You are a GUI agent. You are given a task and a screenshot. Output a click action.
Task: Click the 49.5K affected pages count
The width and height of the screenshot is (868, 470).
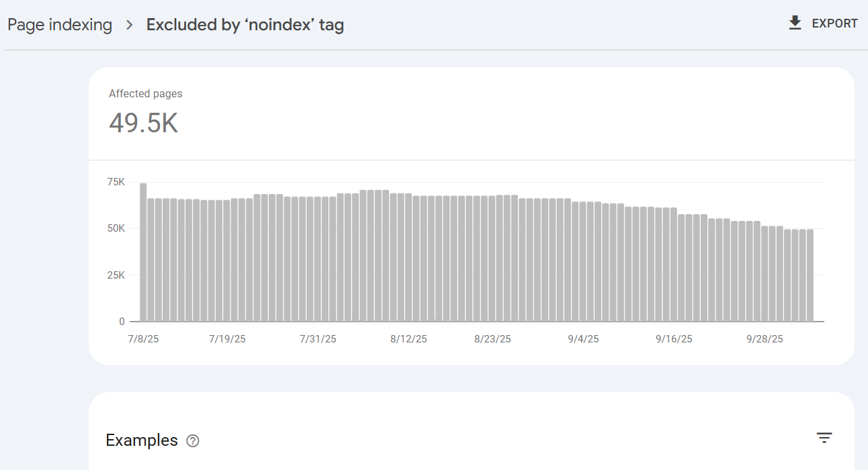(144, 123)
